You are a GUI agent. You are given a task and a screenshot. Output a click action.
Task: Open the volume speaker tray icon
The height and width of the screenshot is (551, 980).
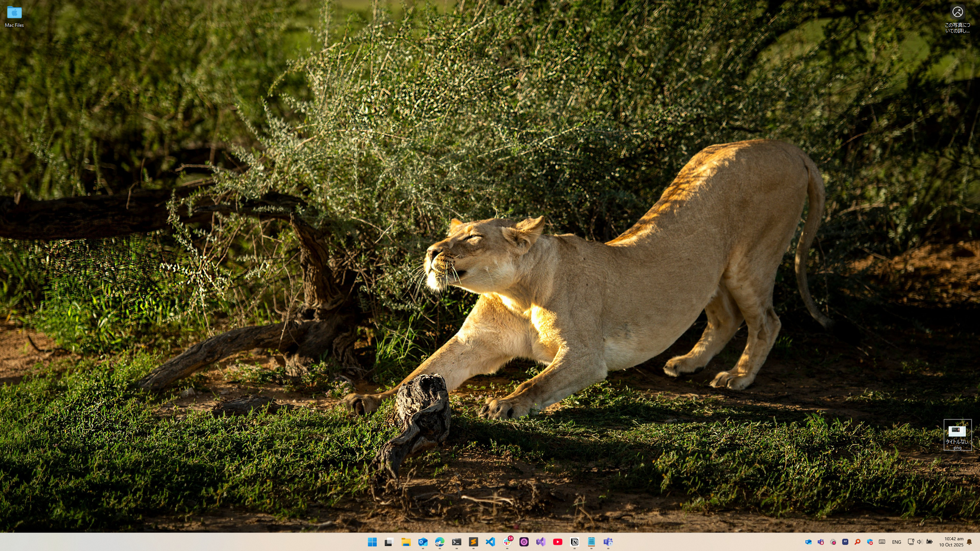(x=920, y=542)
